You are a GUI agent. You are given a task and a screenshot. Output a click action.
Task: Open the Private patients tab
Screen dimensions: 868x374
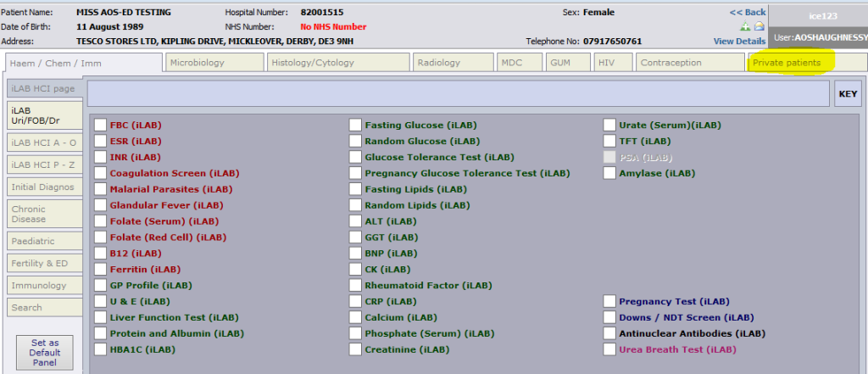(x=807, y=63)
